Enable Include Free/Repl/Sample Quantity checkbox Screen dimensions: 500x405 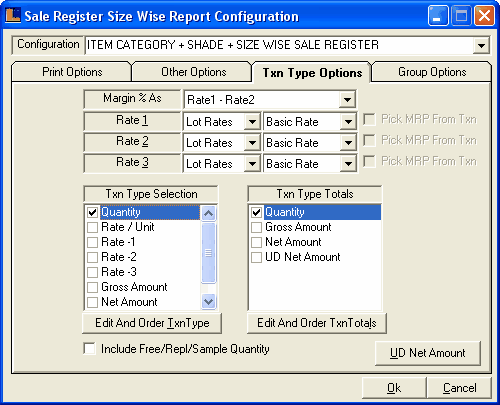coord(90,349)
